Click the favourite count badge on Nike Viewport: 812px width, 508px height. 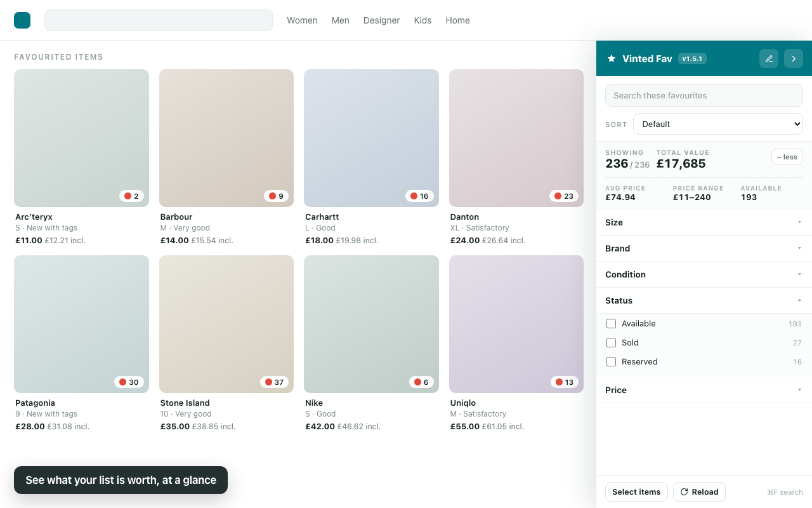pos(421,382)
